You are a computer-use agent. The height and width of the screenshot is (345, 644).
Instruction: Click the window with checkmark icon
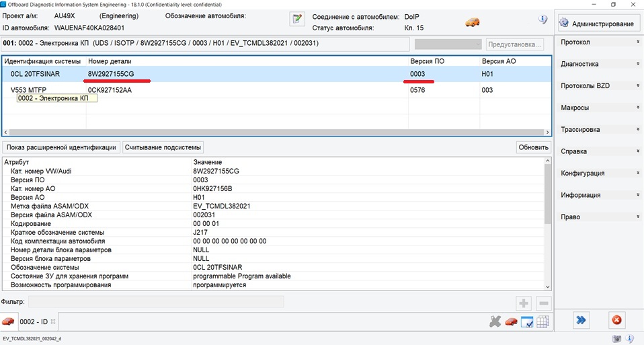click(527, 322)
